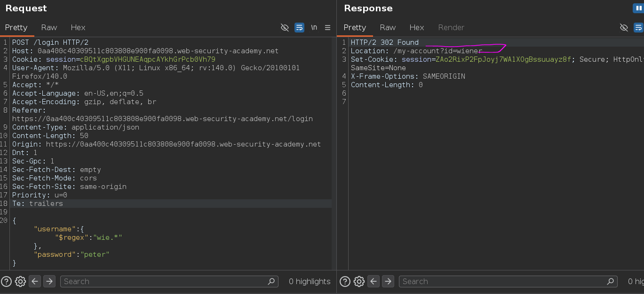Click the session cookie value in Request
Screen dimensions: 644x294
(148, 59)
